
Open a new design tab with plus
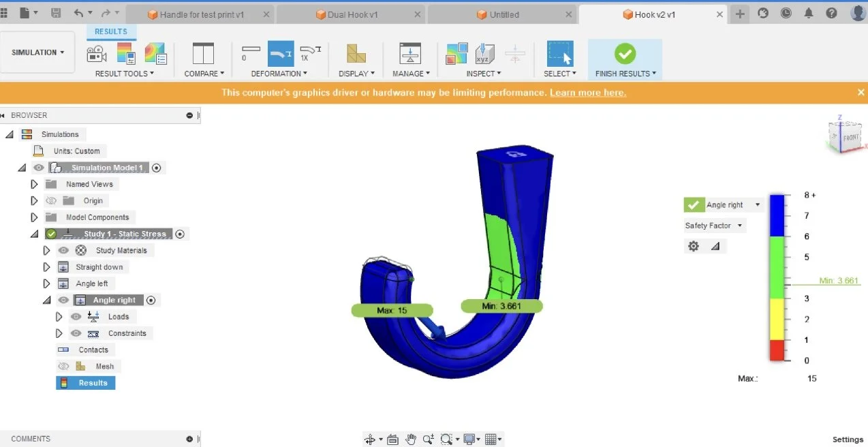[x=740, y=14]
